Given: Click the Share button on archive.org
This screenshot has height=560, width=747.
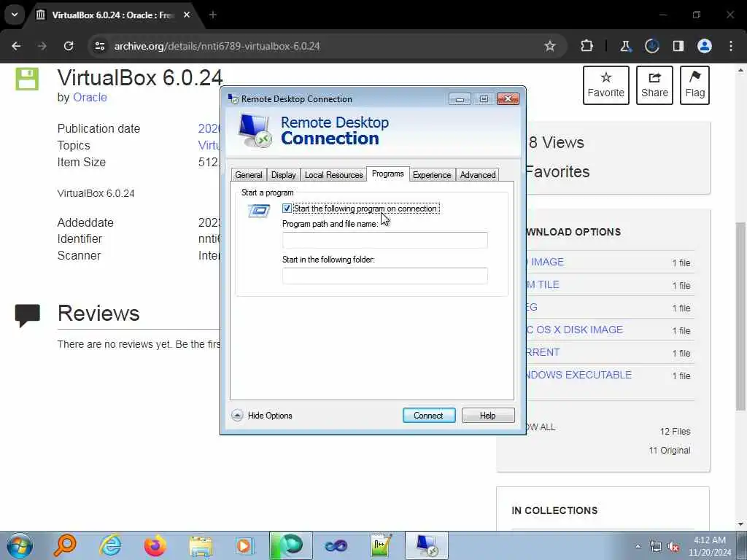Looking at the screenshot, I should tap(654, 85).
